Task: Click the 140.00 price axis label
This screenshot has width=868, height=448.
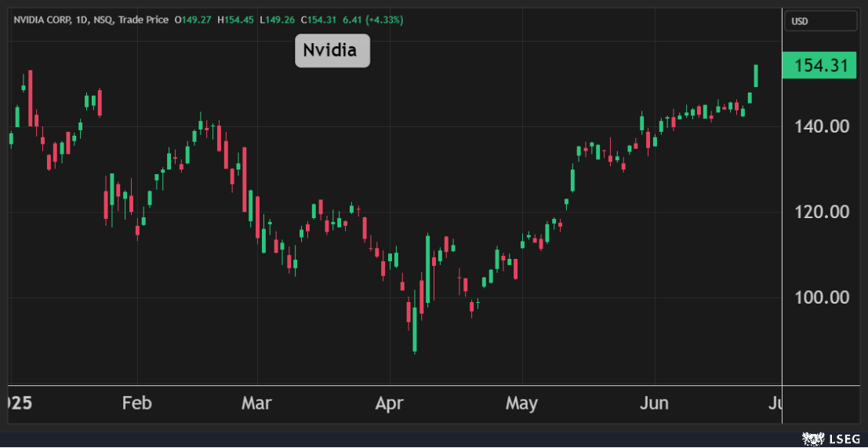Action: click(821, 126)
